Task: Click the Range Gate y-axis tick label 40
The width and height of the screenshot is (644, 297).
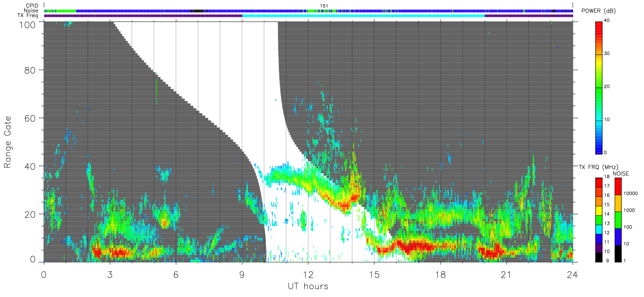Action: (30, 166)
